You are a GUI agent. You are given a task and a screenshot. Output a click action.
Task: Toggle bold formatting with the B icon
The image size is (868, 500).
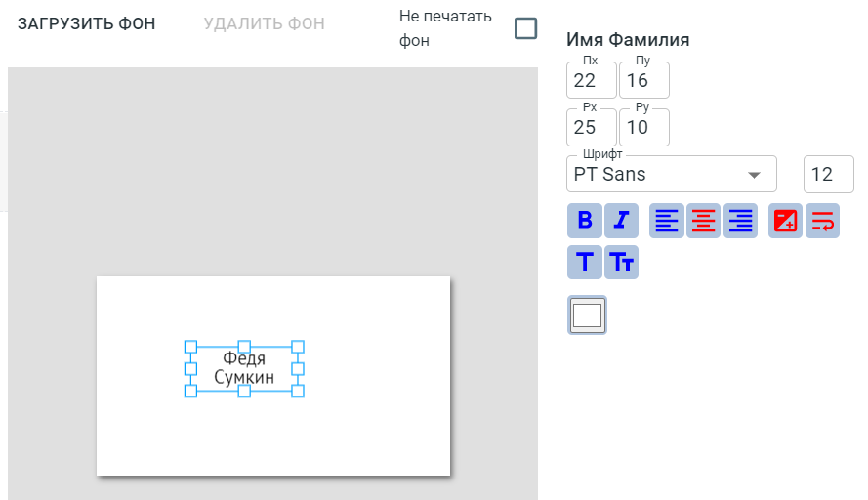[585, 221]
